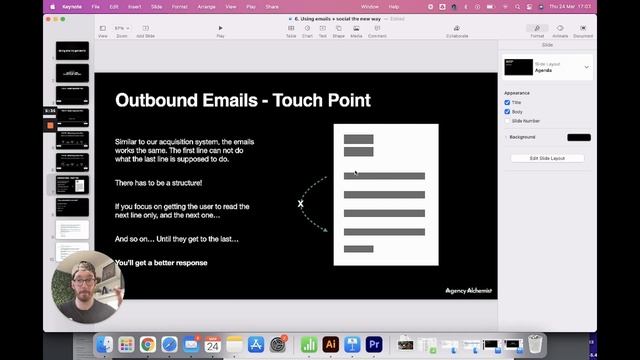Toggle the Body appearance checkbox
Screen dimensions: 640x360
click(x=507, y=111)
